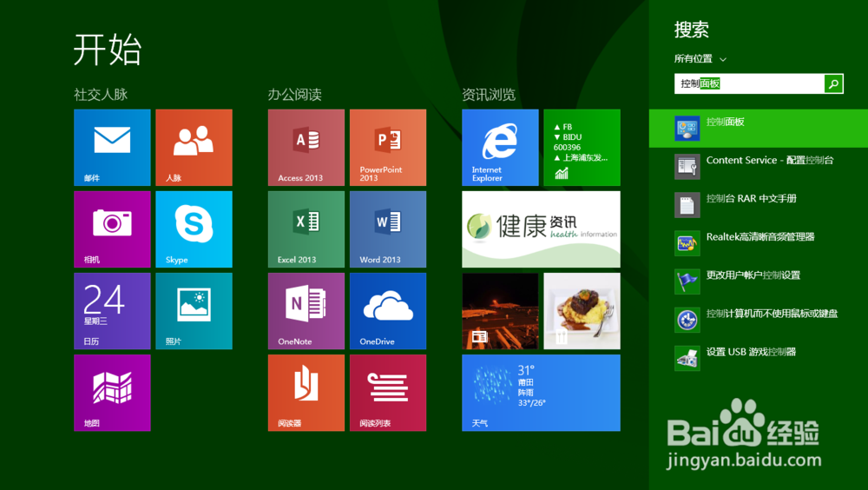Select 控制台 RAR 中文手册 result
868x490 pixels.
(x=759, y=204)
